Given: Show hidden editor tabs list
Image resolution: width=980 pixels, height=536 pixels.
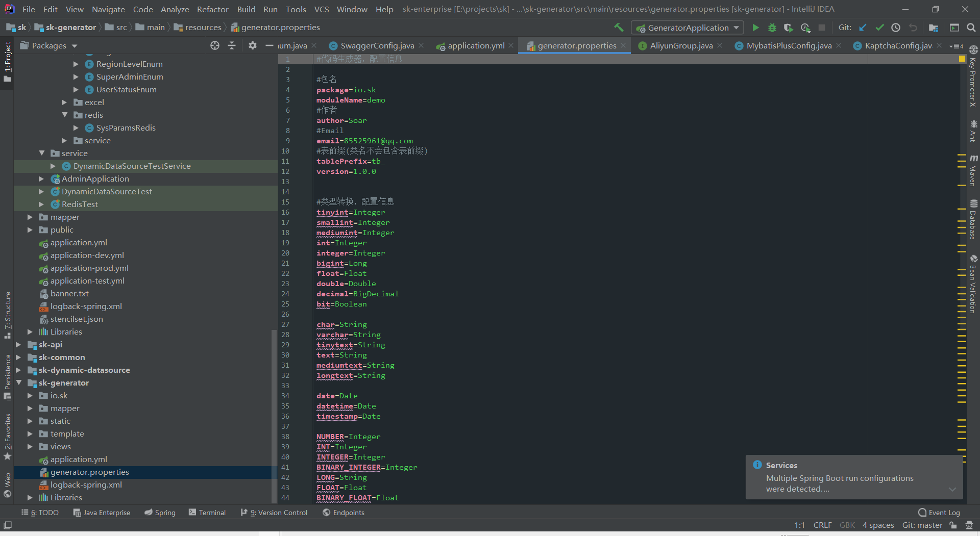Looking at the screenshot, I should [x=956, y=46].
